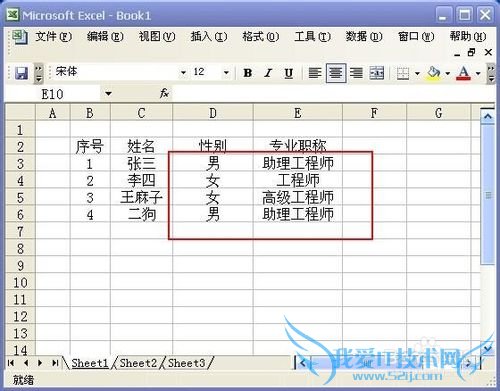
Task: Align text right
Action: [x=356, y=73]
